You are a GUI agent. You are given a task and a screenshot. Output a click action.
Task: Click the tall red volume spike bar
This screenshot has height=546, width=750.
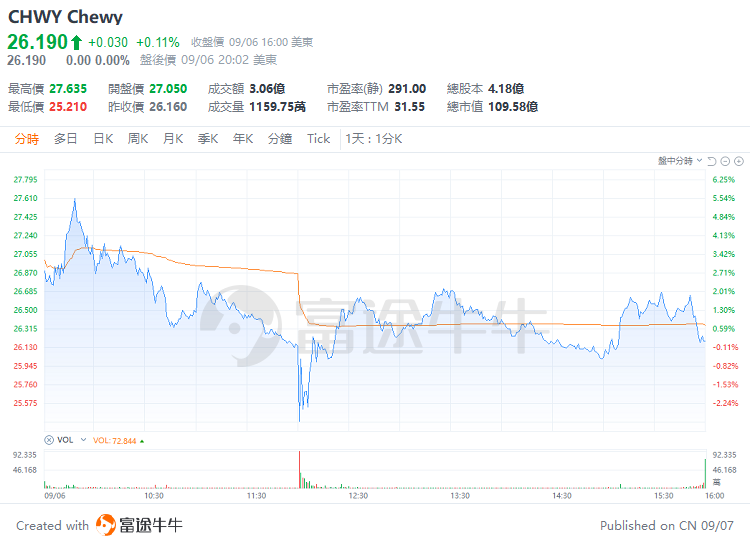click(x=299, y=469)
